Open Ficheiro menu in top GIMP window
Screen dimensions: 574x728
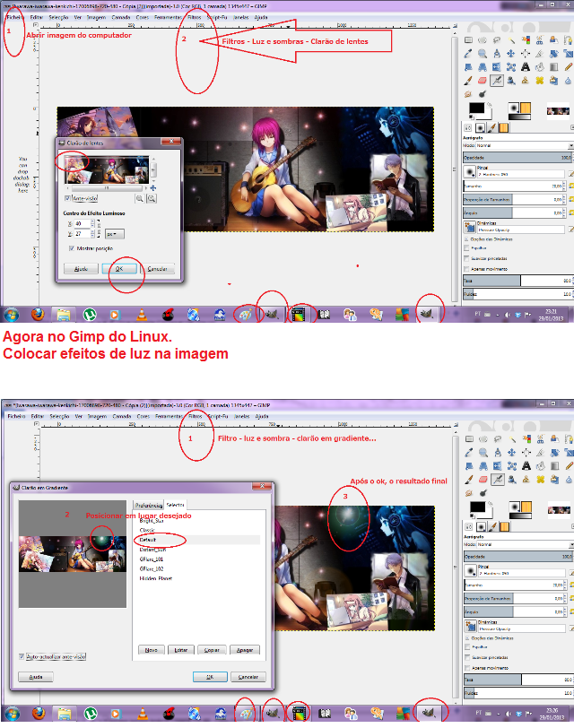pyautogui.click(x=15, y=17)
